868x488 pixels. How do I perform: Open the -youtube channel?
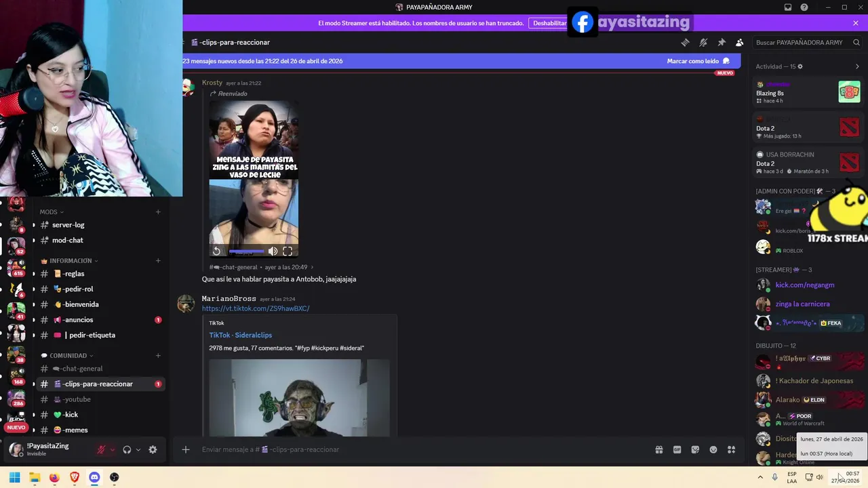tap(100, 400)
